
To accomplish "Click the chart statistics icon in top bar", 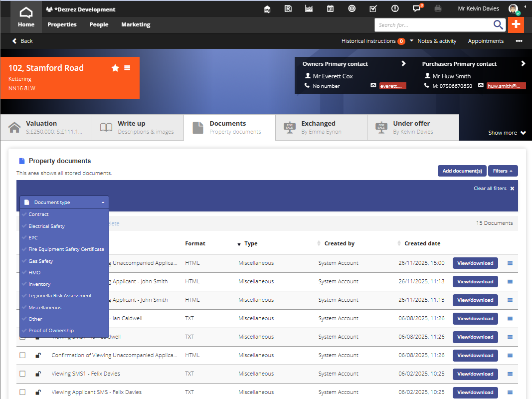I will 309,8.
